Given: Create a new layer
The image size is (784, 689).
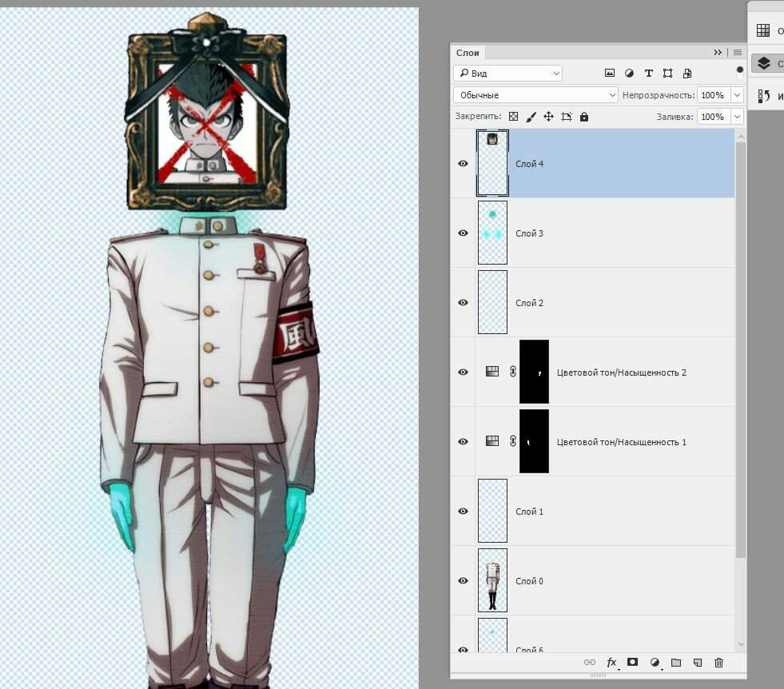Looking at the screenshot, I should 698,663.
